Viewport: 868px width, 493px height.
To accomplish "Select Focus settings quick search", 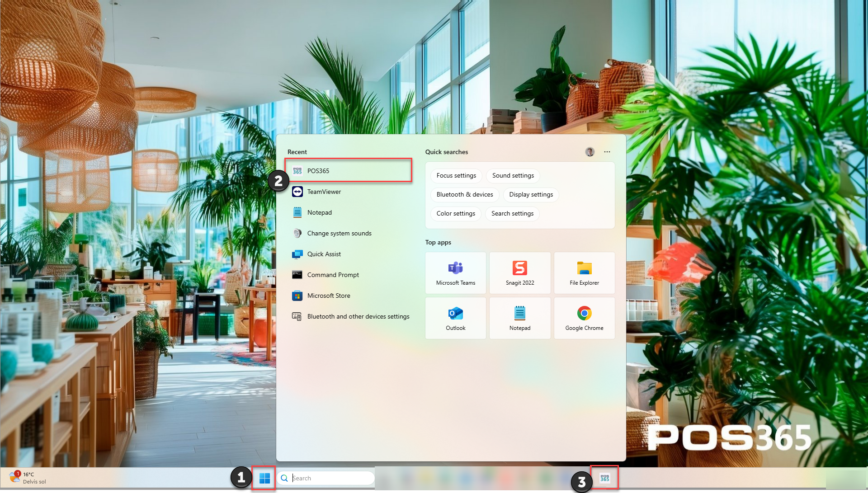I will pos(456,175).
